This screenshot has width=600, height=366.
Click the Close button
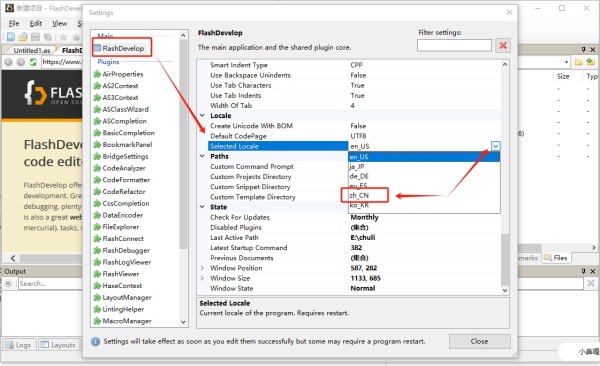pyautogui.click(x=479, y=341)
